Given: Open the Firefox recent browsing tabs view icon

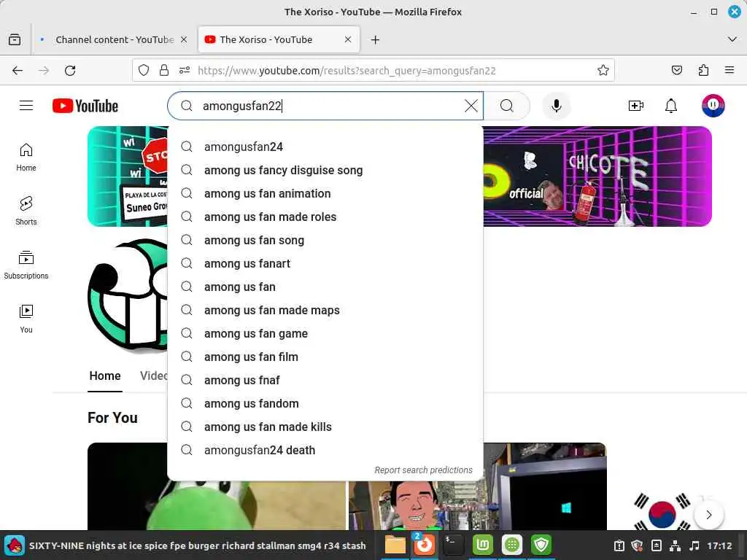Looking at the screenshot, I should coord(15,39).
